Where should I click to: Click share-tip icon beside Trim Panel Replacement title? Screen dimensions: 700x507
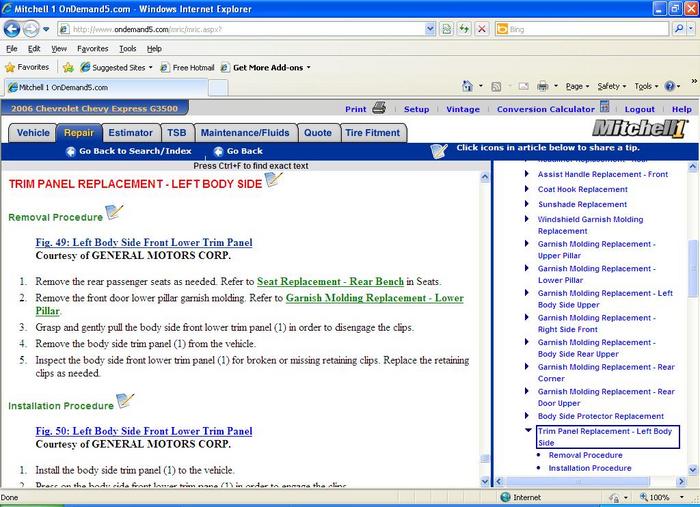pos(273,179)
